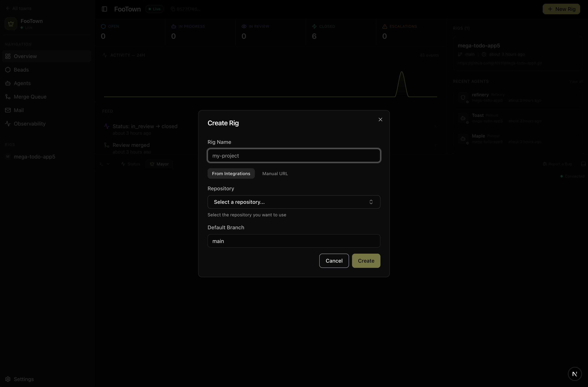Screen dimensions: 588x387
Task: Click the Maple agent robot icon
Action: click(463, 138)
